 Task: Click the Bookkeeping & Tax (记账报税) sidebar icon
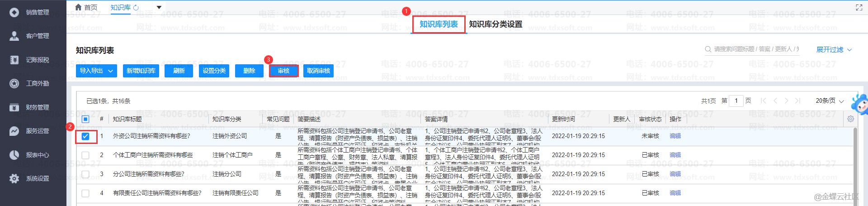tap(14, 60)
